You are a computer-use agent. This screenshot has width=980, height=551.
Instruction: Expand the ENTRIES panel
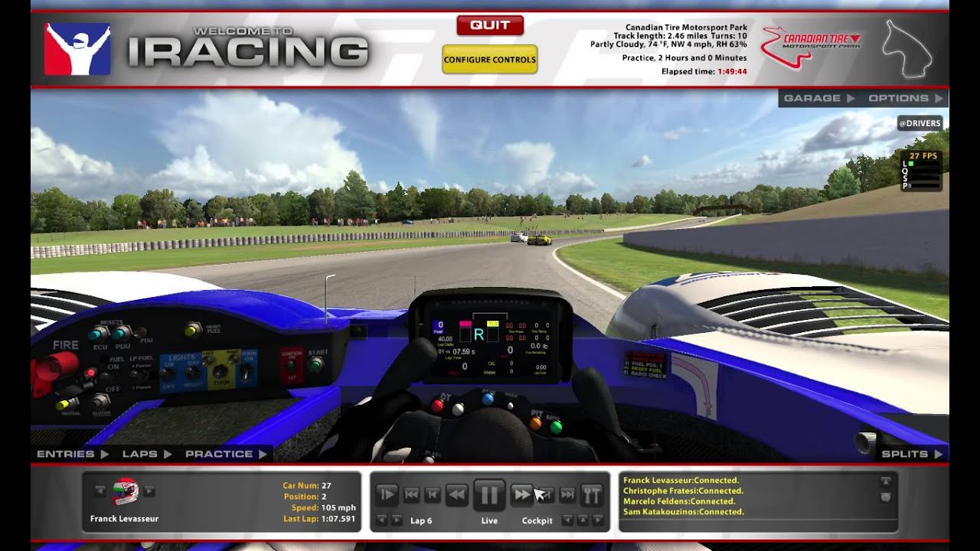tap(71, 454)
